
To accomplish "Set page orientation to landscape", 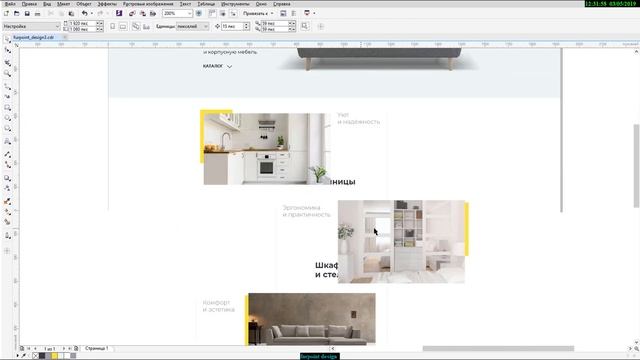I will pyautogui.click(x=123, y=27).
